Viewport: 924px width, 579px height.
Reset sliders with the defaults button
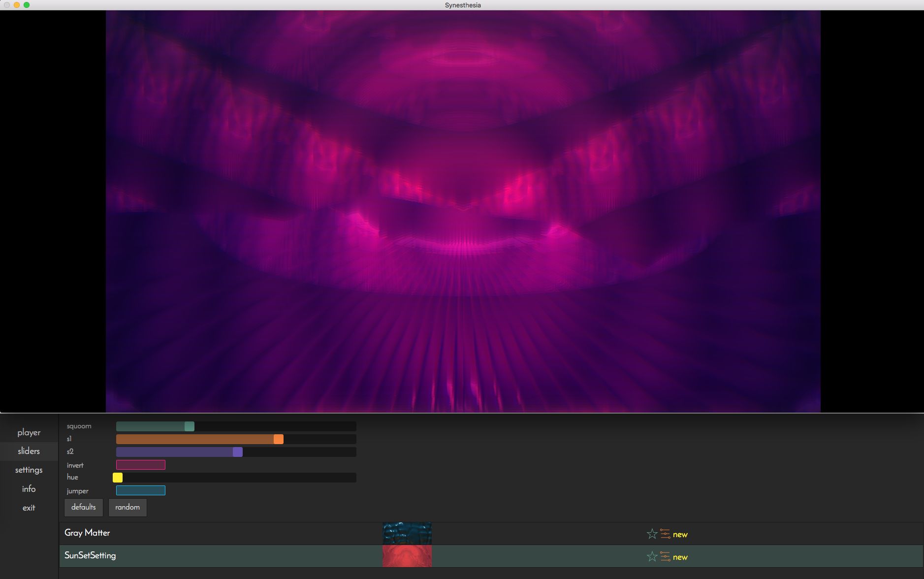pos(84,507)
